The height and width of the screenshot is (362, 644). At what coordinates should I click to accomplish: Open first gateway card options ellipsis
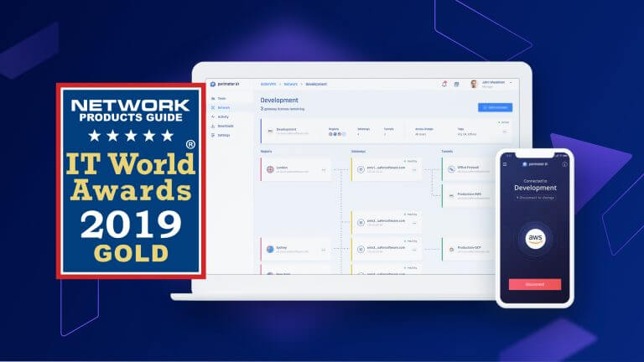(414, 169)
